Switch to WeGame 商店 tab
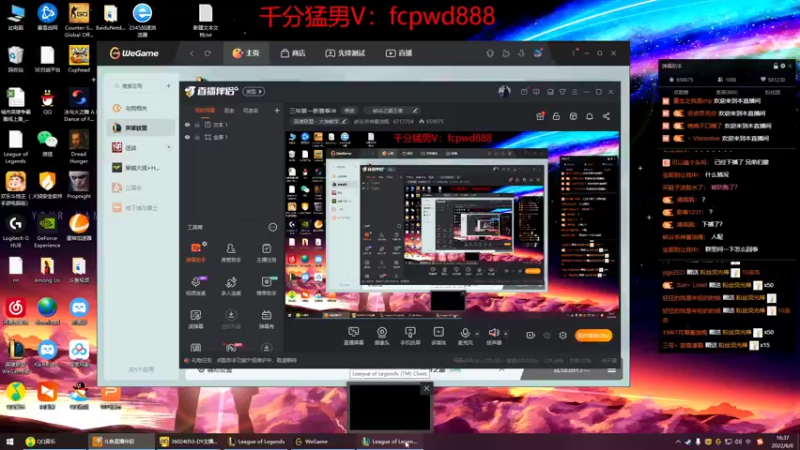The width and height of the screenshot is (800, 450). tap(293, 53)
